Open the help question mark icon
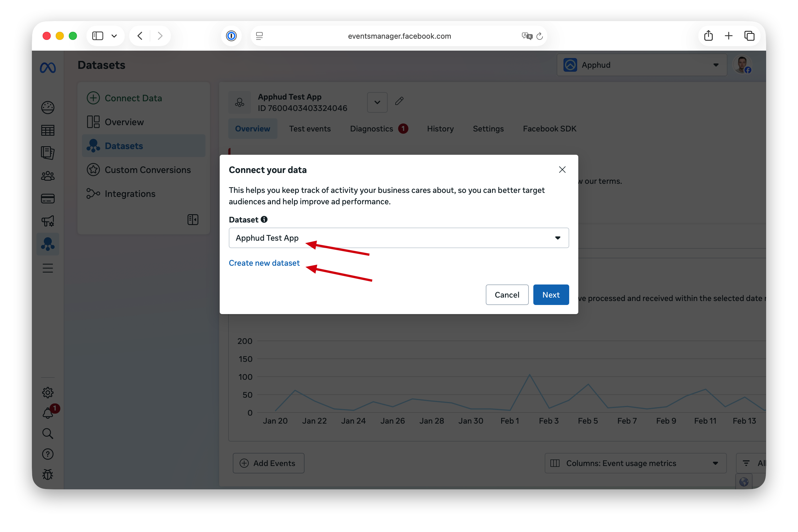The image size is (798, 532). coord(48,454)
